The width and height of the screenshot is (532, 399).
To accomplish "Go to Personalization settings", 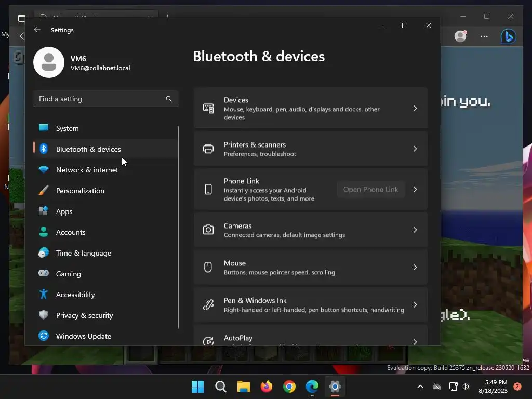I will pyautogui.click(x=105, y=190).
